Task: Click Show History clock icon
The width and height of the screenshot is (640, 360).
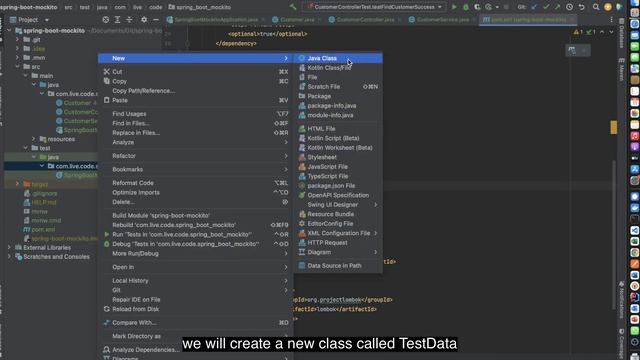Action: click(569, 7)
